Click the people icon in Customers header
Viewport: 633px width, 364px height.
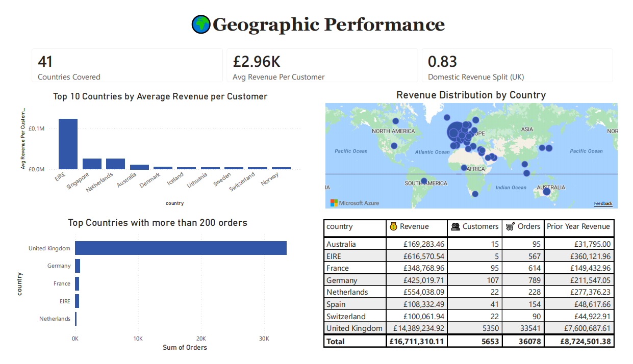(x=455, y=226)
